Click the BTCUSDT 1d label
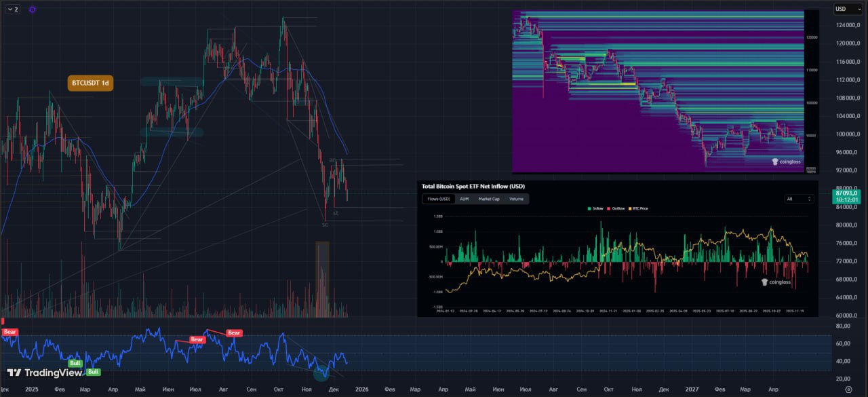 point(90,83)
